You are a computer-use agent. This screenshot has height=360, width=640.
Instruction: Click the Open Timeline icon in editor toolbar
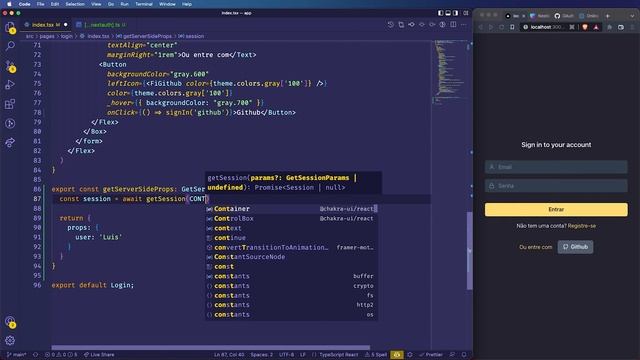391,24
